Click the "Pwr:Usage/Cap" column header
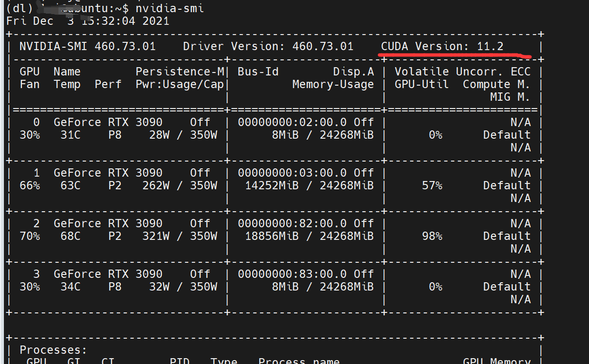This screenshot has height=364, width=589. pos(180,85)
